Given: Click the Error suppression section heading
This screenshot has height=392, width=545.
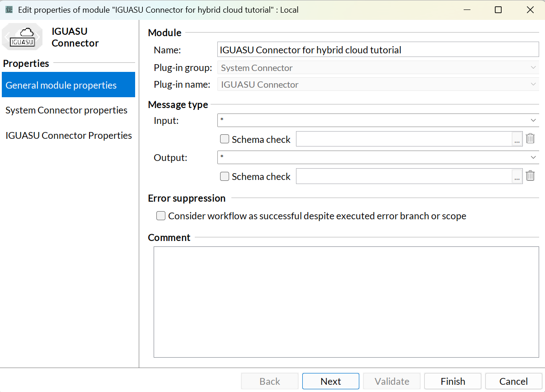Looking at the screenshot, I should pos(187,198).
